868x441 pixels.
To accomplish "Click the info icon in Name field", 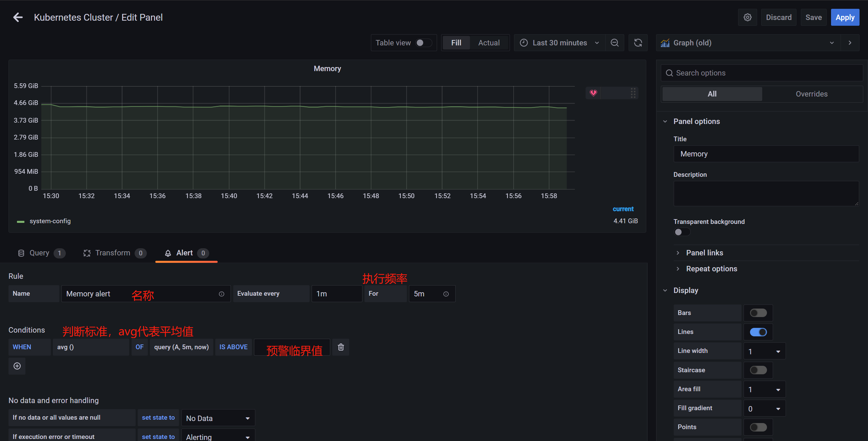I will tap(221, 294).
